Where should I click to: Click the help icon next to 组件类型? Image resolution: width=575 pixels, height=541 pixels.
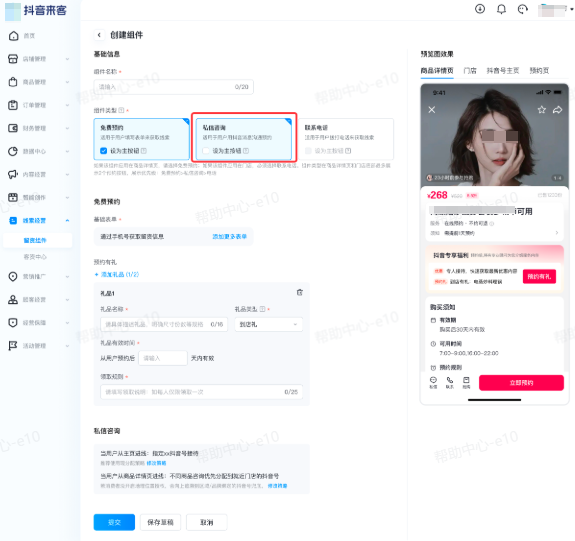pos(121,110)
